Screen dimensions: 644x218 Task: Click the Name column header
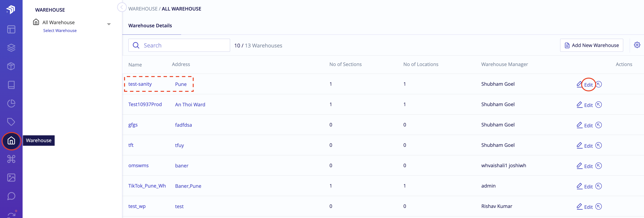[x=135, y=65]
